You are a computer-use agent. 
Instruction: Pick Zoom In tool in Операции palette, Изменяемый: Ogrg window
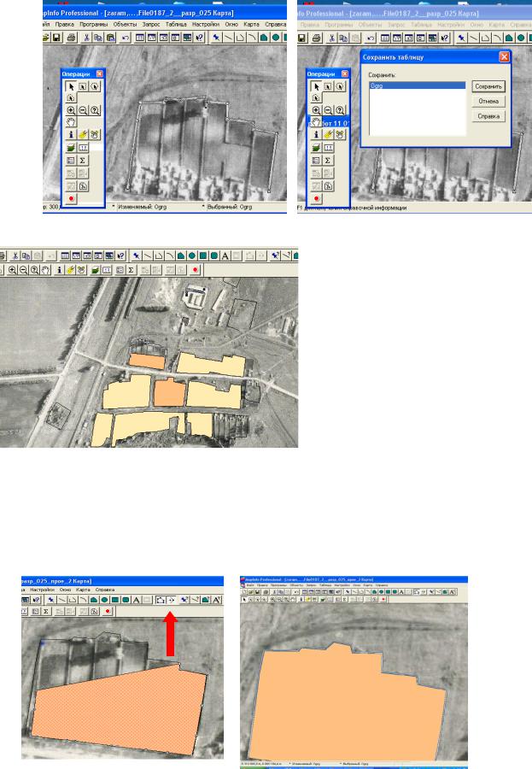coord(71,110)
